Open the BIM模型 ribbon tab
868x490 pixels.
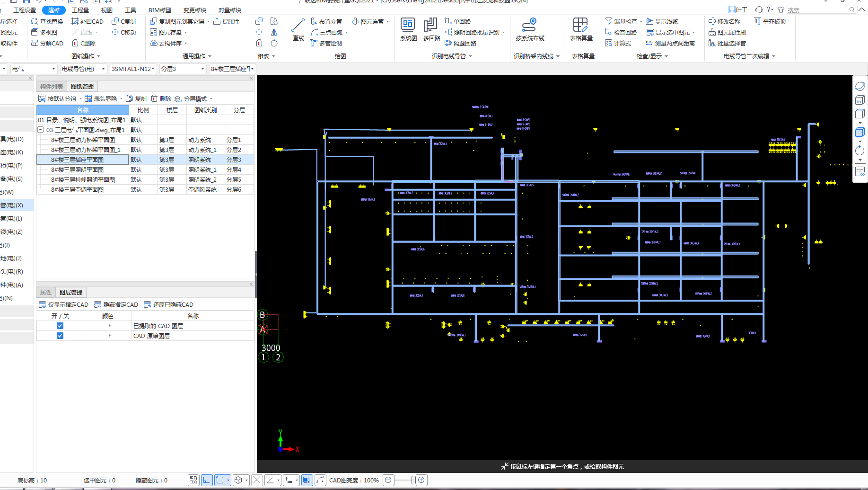(160, 10)
